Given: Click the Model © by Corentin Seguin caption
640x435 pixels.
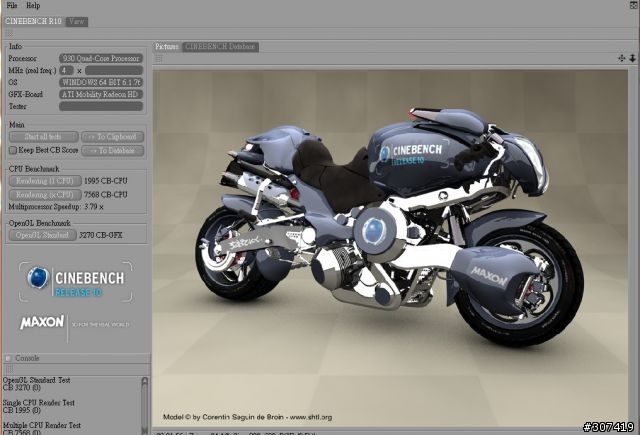Looking at the screenshot, I should (247, 417).
